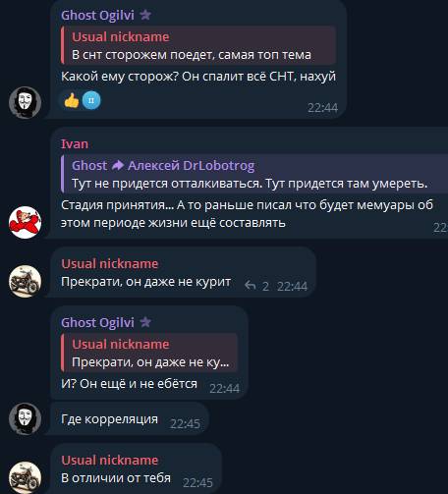Click the Guy Fawkes avatar beside 'Где корреляция'
Viewport: 448px width, 494px height.
25,418
